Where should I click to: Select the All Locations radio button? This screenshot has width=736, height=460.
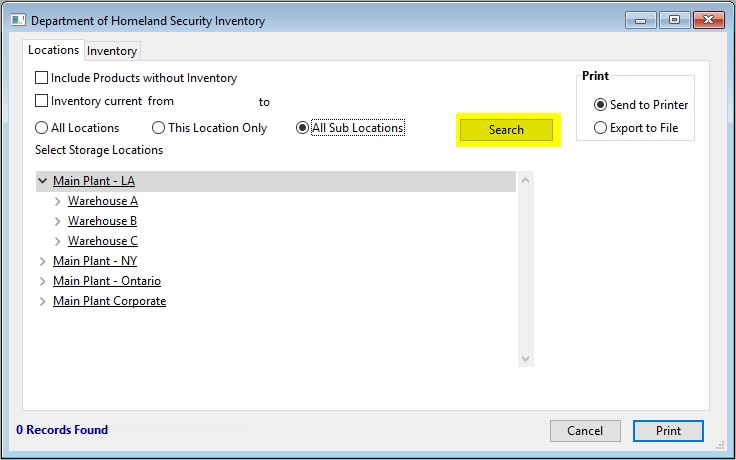coord(42,128)
